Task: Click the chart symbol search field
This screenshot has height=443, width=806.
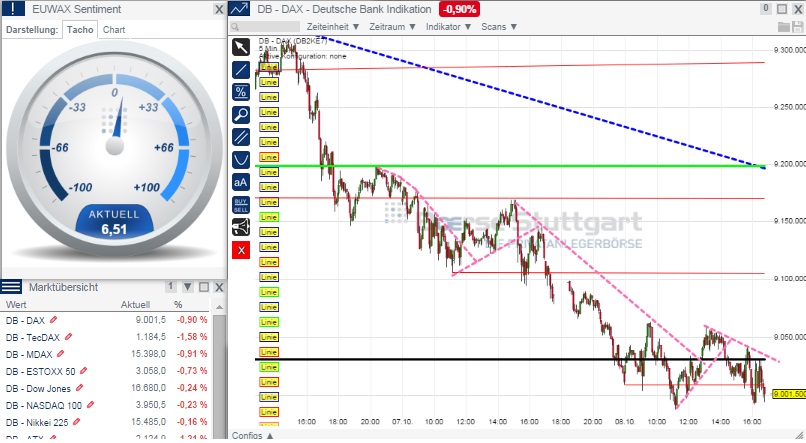Action: pyautogui.click(x=265, y=27)
